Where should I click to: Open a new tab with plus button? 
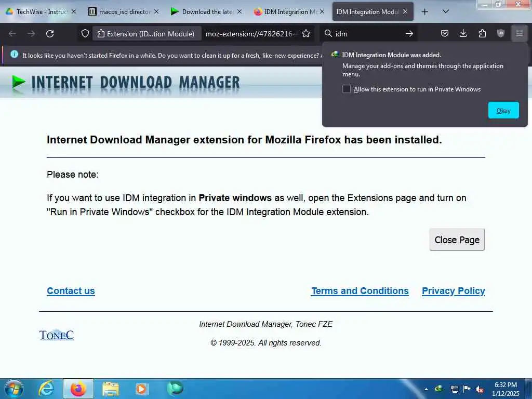point(424,12)
